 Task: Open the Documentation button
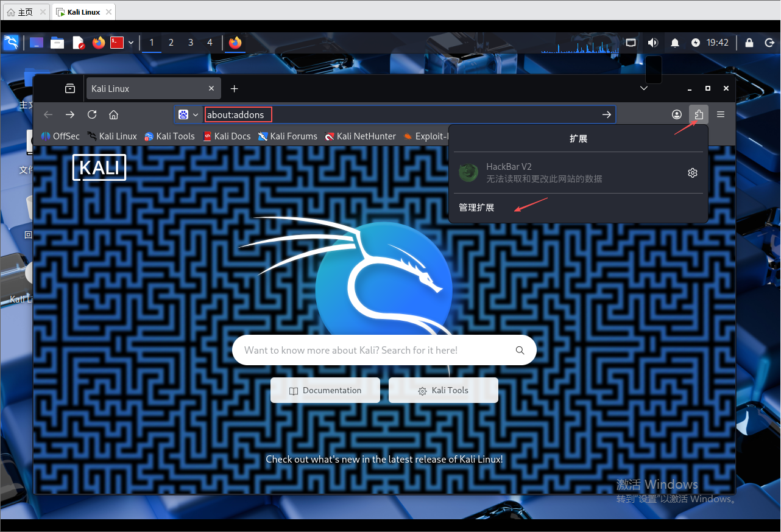pyautogui.click(x=325, y=390)
